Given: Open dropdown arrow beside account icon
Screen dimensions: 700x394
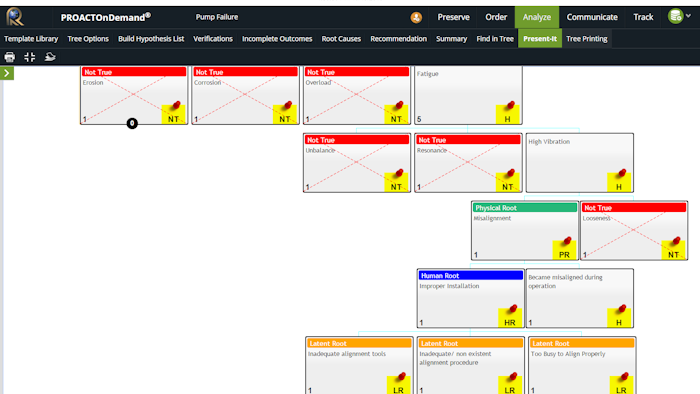Looking at the screenshot, I should point(688,16).
